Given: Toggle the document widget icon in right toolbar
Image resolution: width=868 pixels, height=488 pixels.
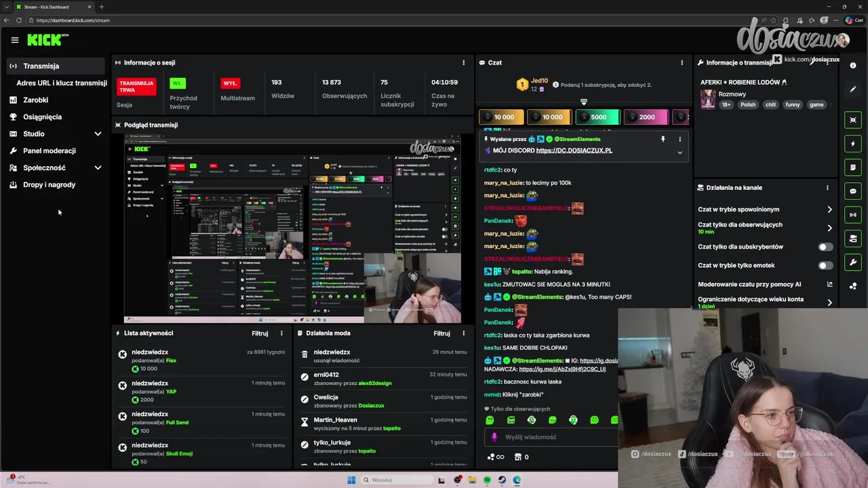Looking at the screenshot, I should click(853, 167).
